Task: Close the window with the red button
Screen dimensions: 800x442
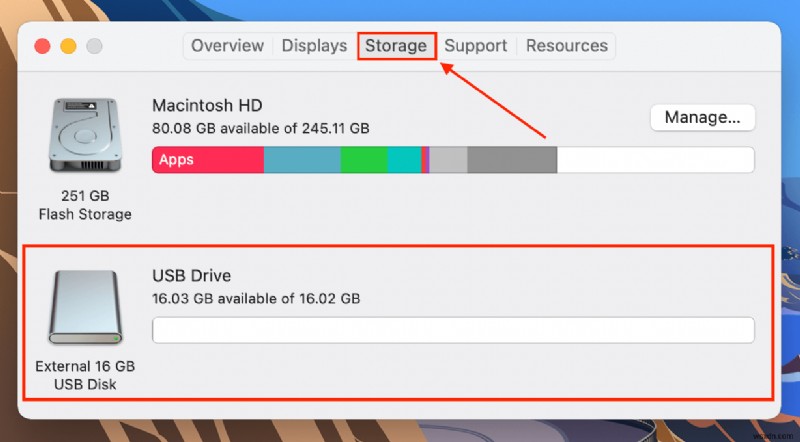Action: [x=43, y=46]
